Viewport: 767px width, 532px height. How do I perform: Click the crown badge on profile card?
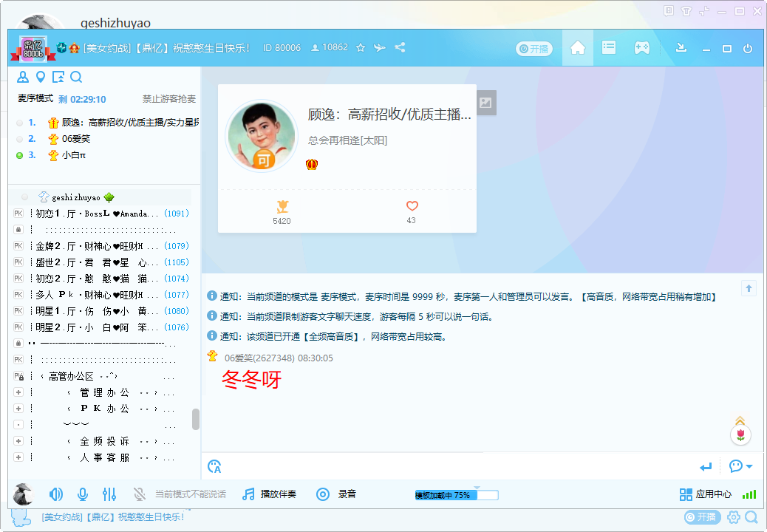click(312, 164)
